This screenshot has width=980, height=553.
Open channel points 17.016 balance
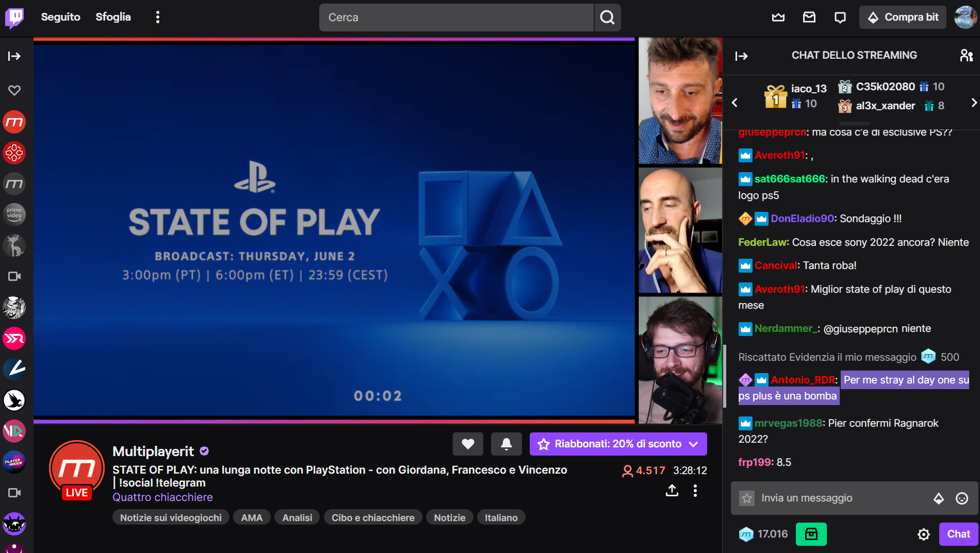(x=763, y=534)
